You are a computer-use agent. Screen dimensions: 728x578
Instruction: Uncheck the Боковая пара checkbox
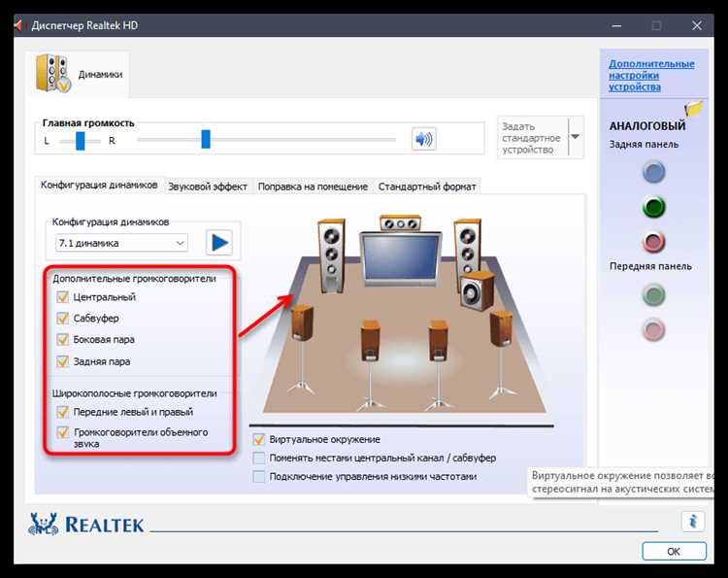pyautogui.click(x=62, y=340)
